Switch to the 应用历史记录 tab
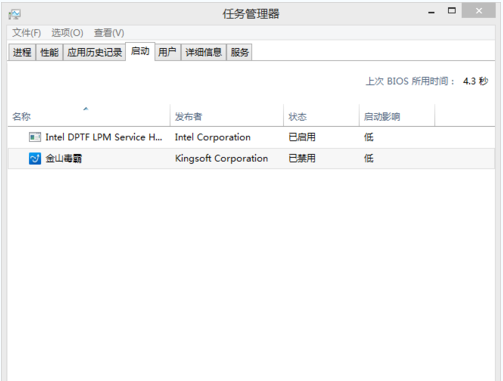This screenshot has width=503, height=381. point(94,52)
